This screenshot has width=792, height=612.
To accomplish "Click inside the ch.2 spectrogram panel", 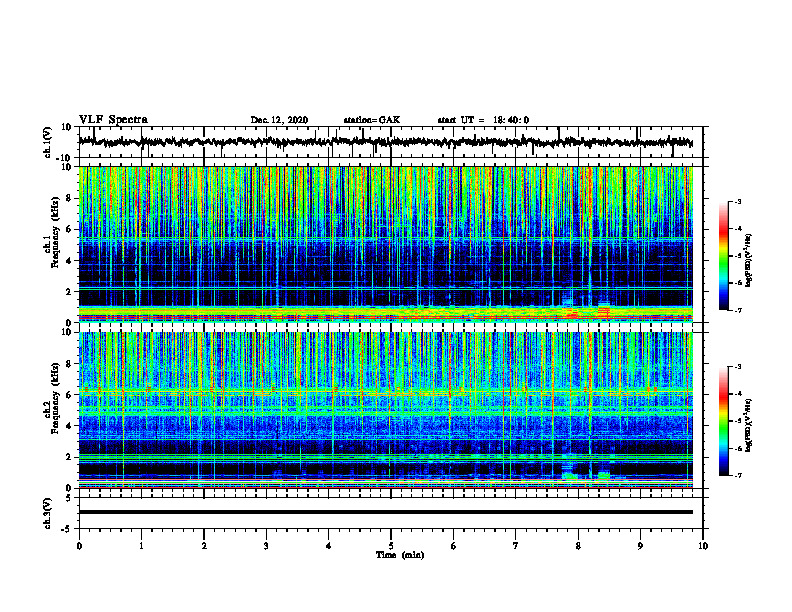I will pos(385,410).
